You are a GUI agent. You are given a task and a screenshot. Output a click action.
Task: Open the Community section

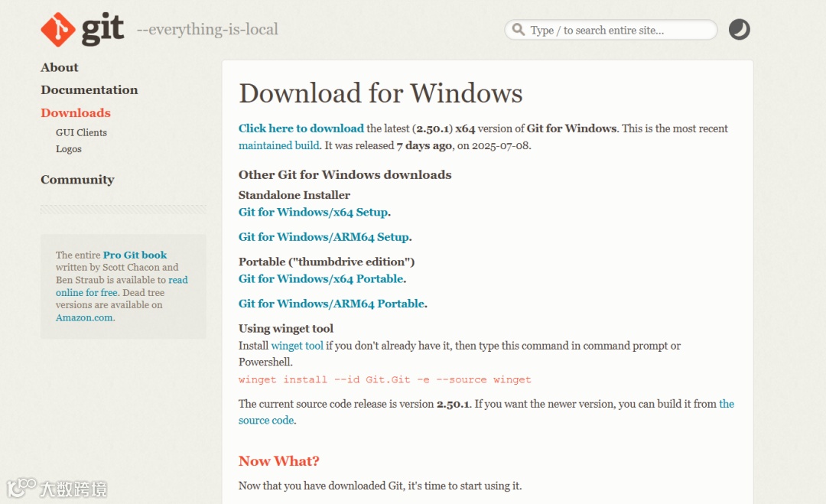77,180
